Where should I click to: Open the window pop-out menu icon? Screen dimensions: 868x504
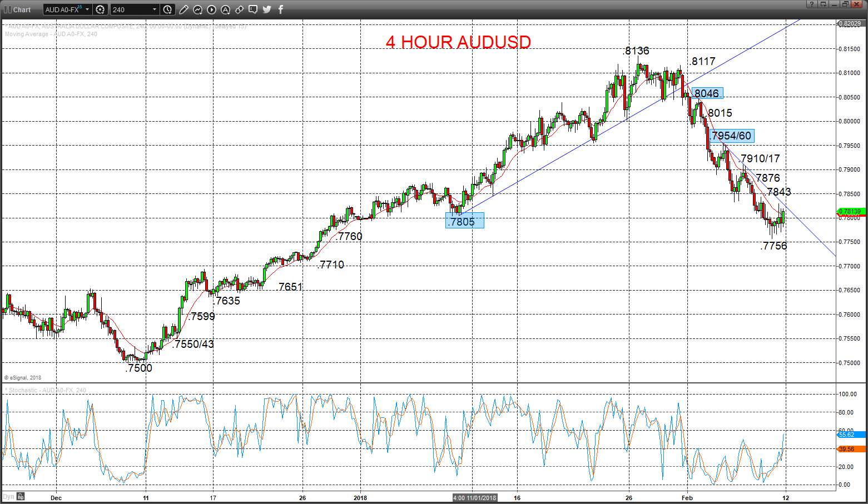pyautogui.click(x=822, y=4)
